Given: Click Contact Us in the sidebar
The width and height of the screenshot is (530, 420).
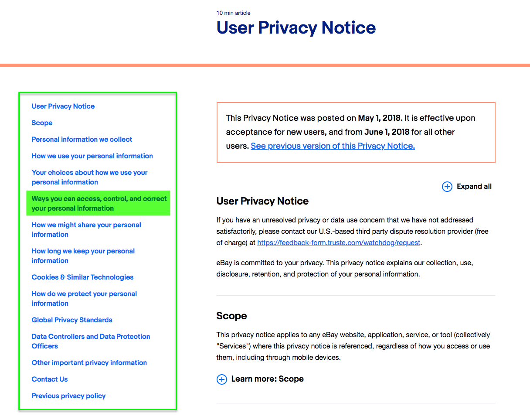Looking at the screenshot, I should point(50,379).
